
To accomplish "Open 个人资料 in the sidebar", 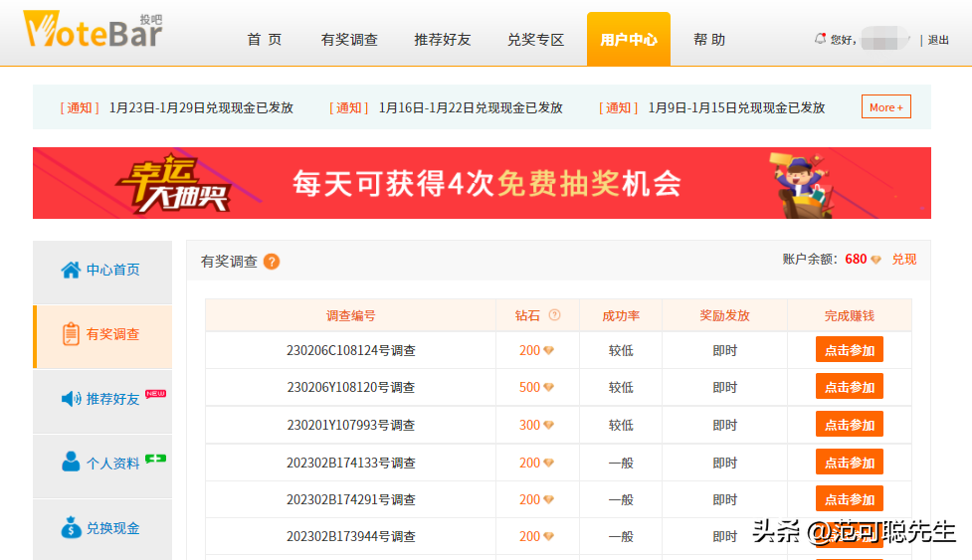I will point(102,466).
